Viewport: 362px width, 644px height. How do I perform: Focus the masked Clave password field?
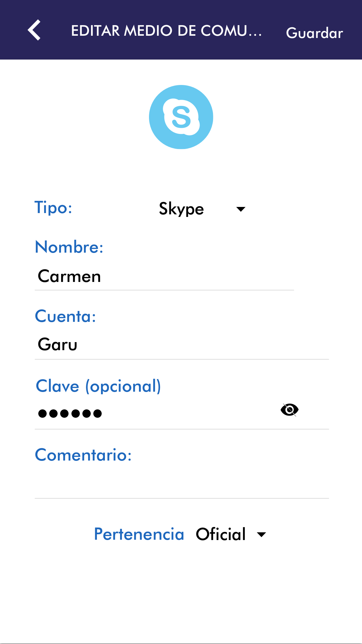click(154, 413)
